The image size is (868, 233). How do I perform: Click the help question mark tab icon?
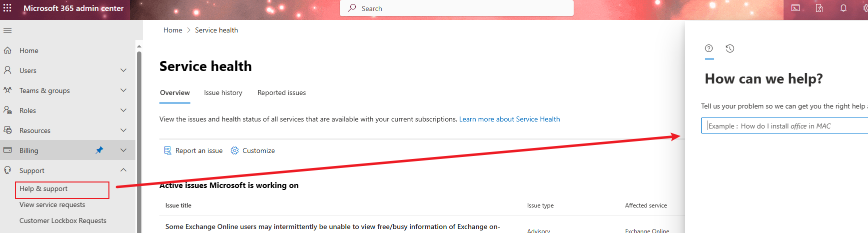(709, 48)
